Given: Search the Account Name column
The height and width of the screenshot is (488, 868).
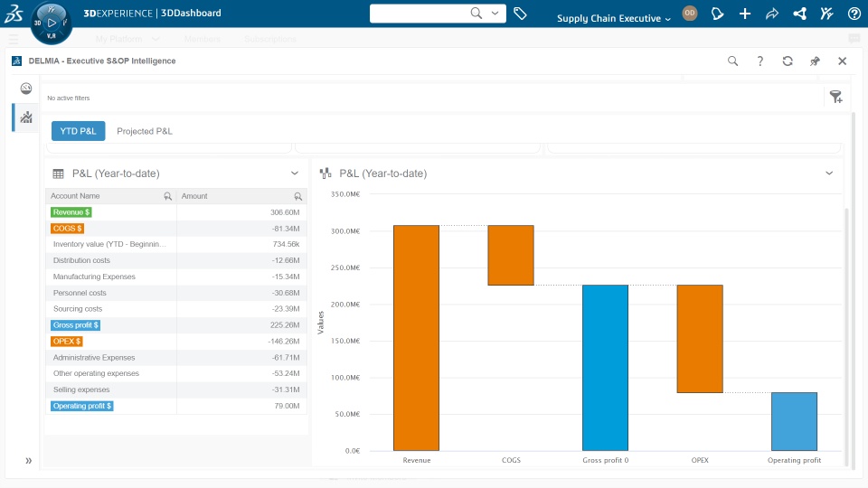Looking at the screenshot, I should 168,196.
